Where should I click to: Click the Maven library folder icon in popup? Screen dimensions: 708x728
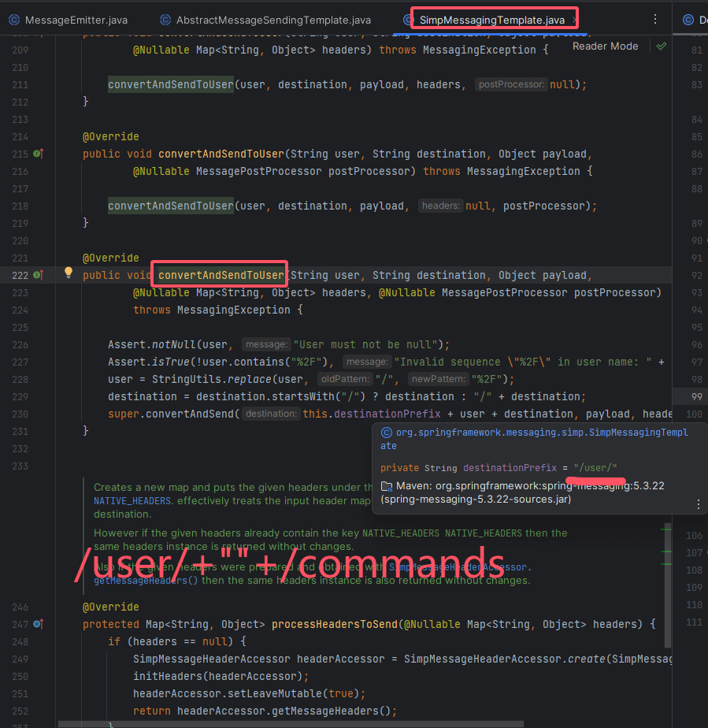click(386, 486)
